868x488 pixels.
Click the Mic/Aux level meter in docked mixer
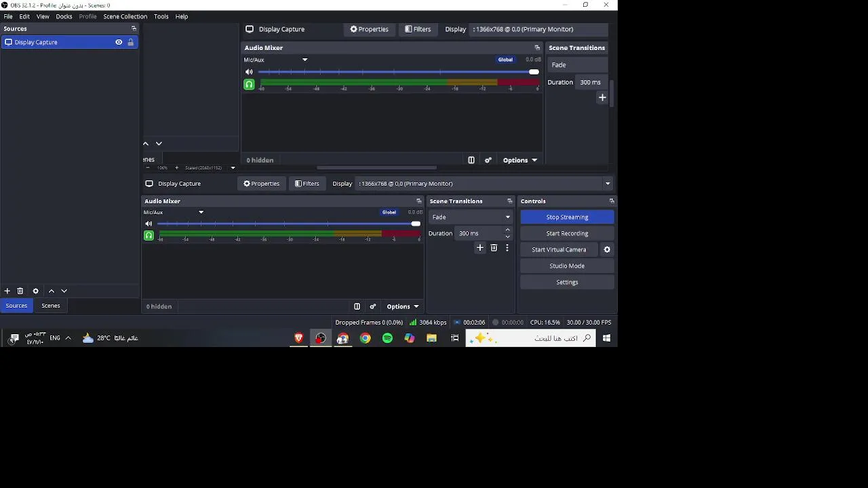point(290,235)
